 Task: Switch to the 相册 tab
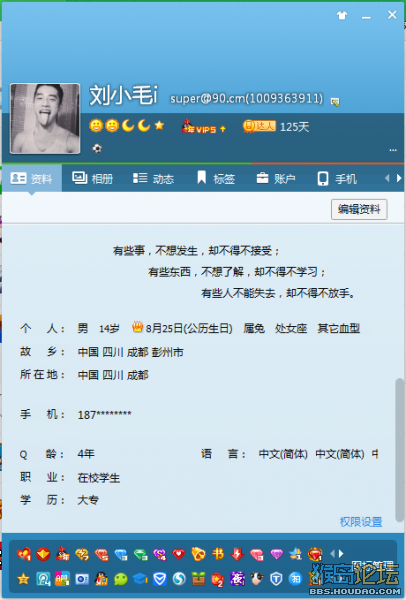93,178
